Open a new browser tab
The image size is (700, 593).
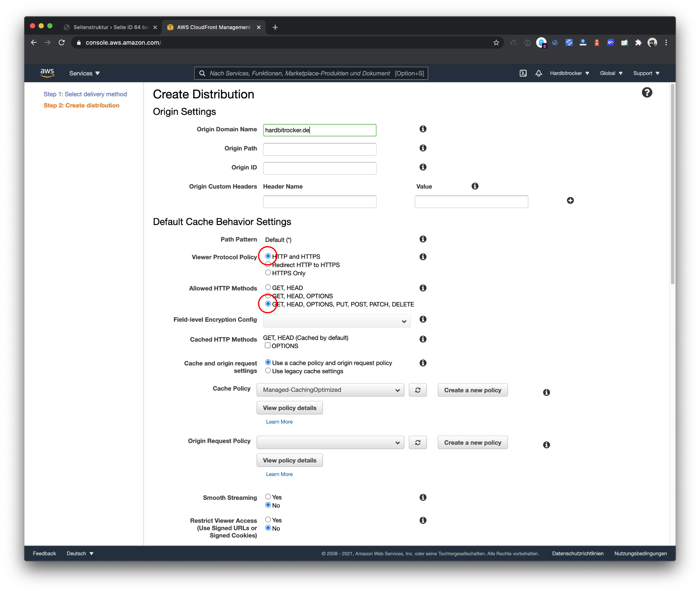click(275, 27)
